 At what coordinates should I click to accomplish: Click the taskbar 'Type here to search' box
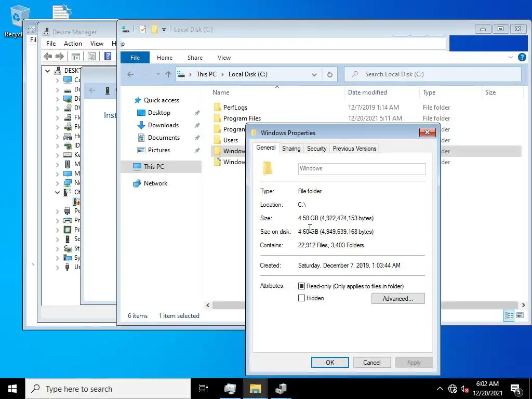[108, 389]
